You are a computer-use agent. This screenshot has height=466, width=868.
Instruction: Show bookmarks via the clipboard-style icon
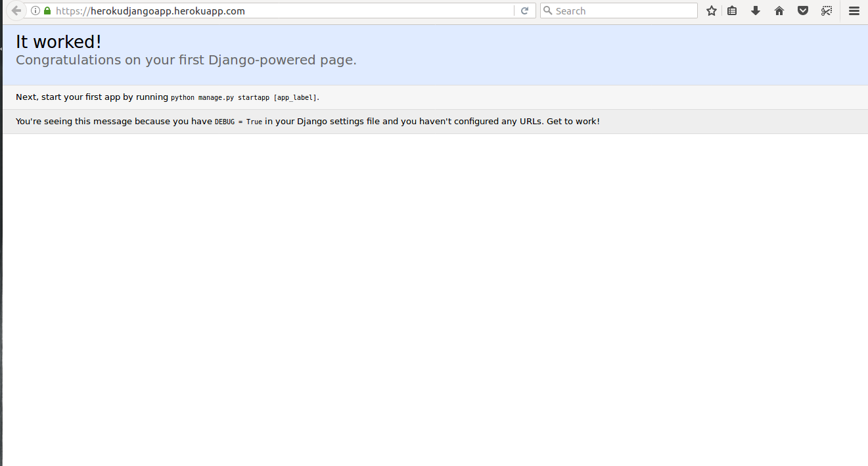point(731,11)
